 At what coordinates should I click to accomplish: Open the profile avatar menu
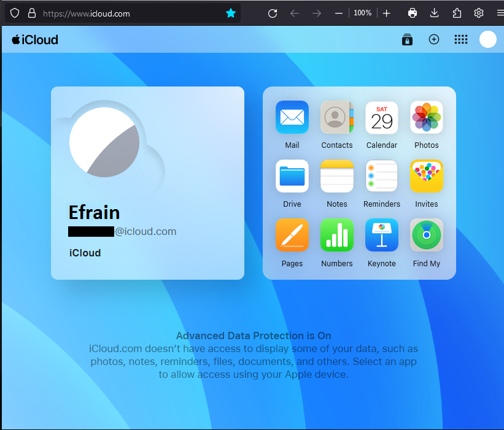tap(487, 39)
